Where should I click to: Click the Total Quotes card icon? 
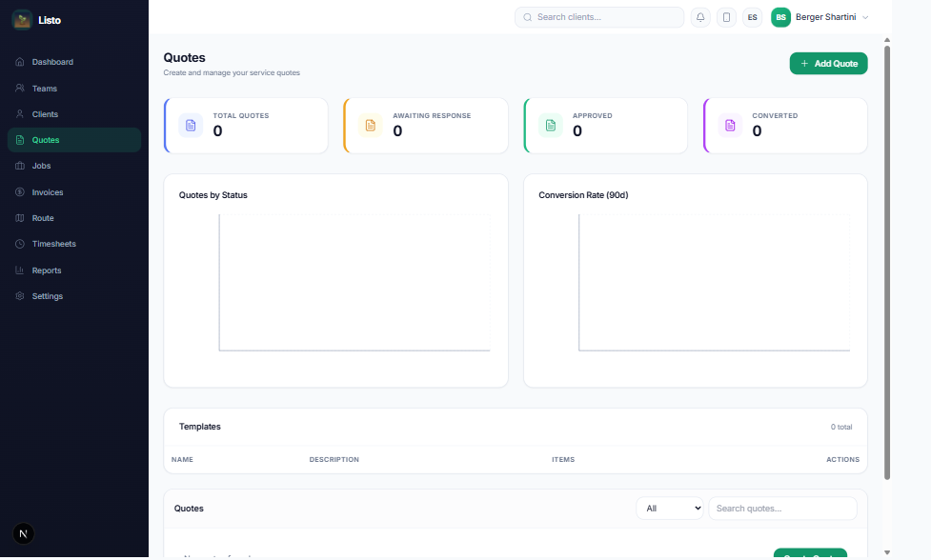(x=191, y=125)
